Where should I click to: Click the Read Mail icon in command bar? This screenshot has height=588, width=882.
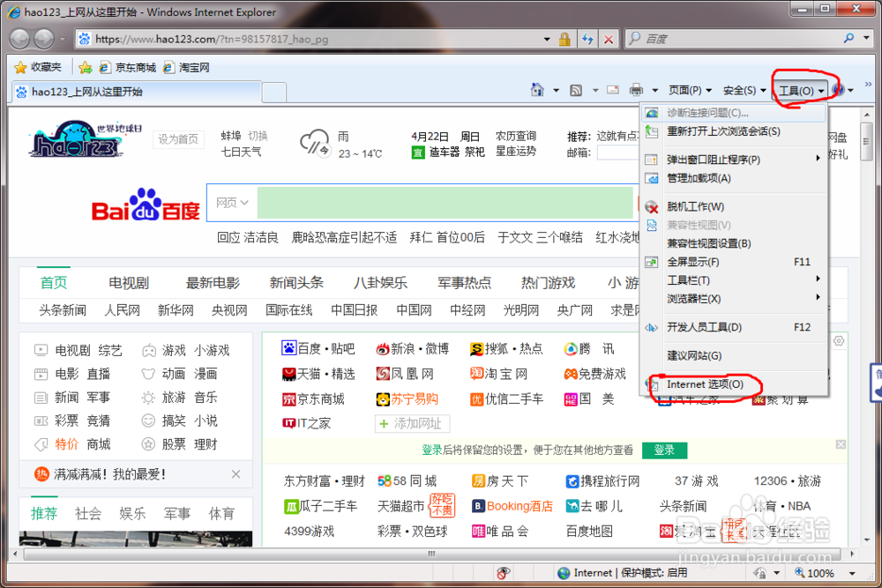coord(613,90)
